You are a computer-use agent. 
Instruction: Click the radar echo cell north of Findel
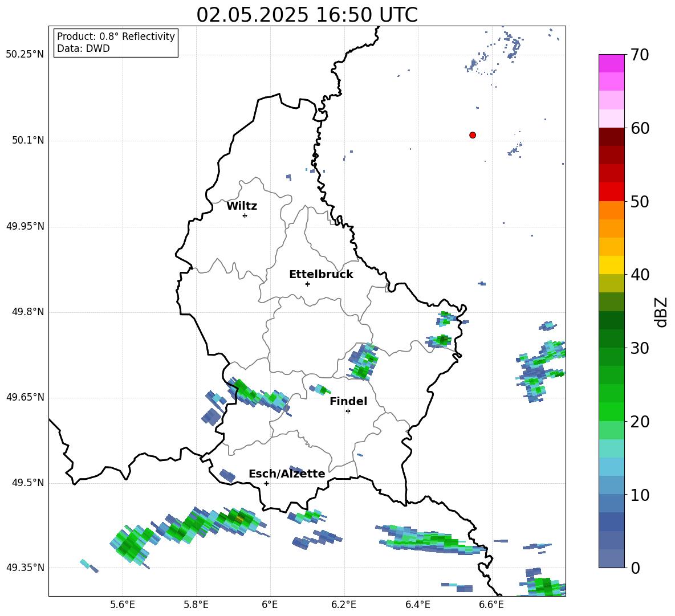(363, 361)
